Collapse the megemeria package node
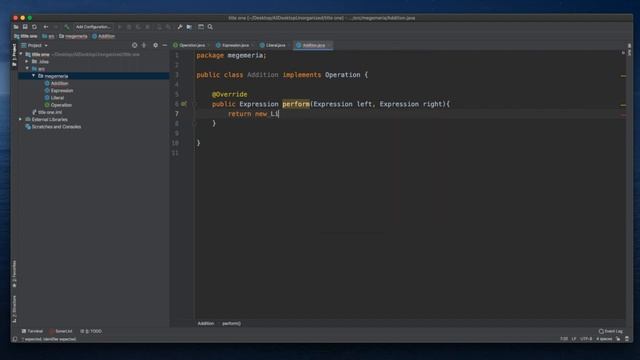 pyautogui.click(x=33, y=76)
